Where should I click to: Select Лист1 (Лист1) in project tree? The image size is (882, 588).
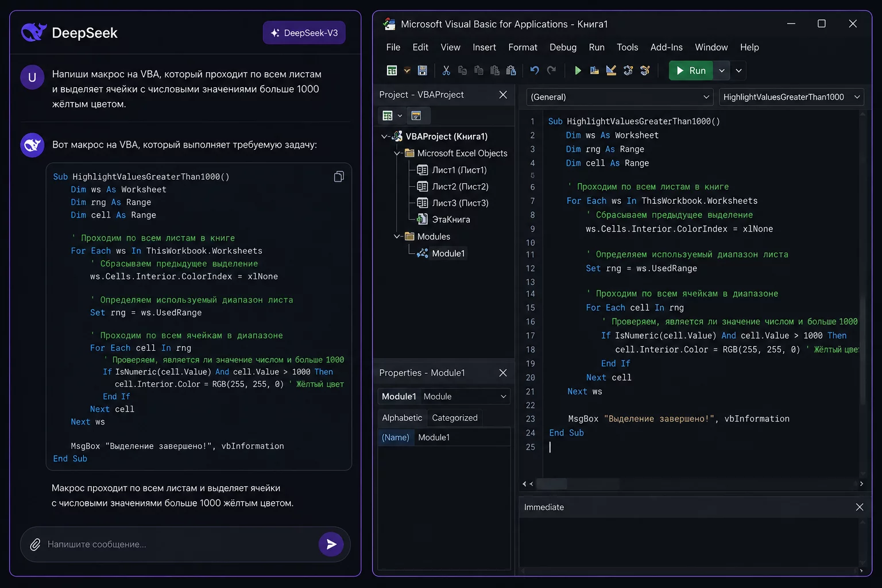tap(452, 170)
